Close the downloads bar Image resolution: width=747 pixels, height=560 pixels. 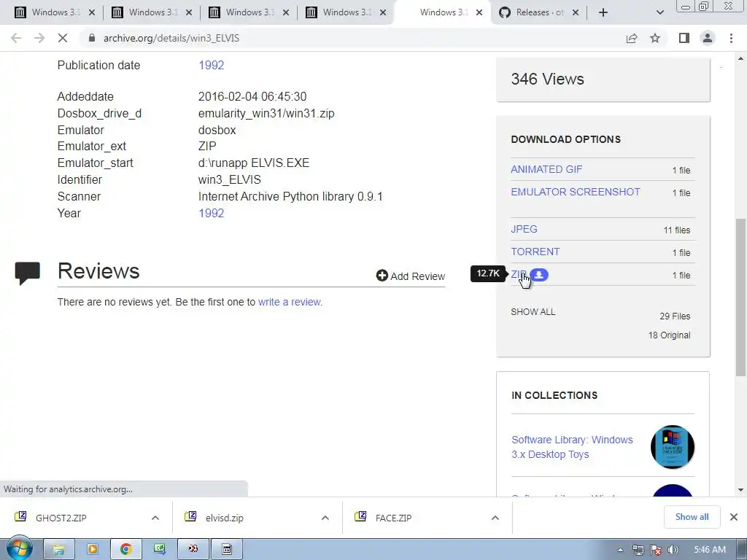(x=734, y=517)
